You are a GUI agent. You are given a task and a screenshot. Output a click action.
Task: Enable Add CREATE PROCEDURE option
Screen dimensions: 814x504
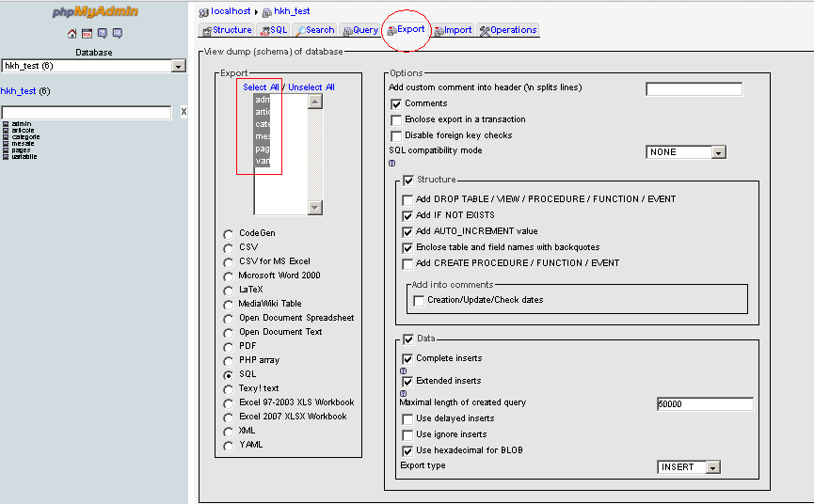point(407,264)
